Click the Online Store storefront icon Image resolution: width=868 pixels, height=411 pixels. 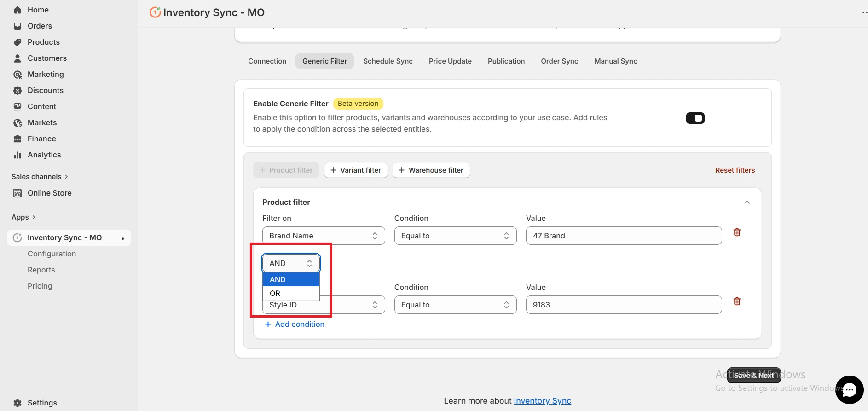[x=17, y=193]
